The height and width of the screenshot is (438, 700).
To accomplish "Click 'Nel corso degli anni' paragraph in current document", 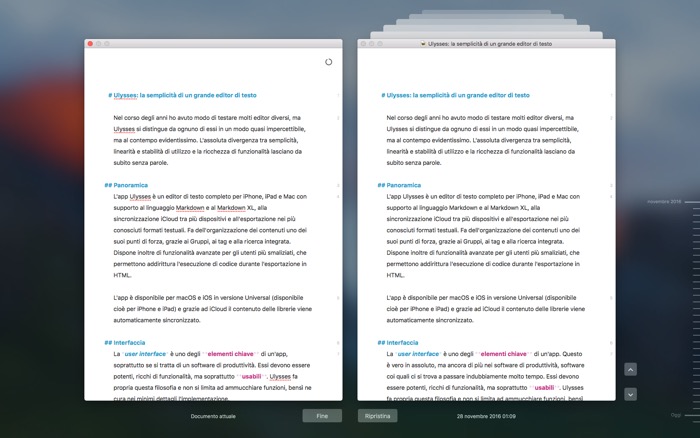I will [209, 140].
